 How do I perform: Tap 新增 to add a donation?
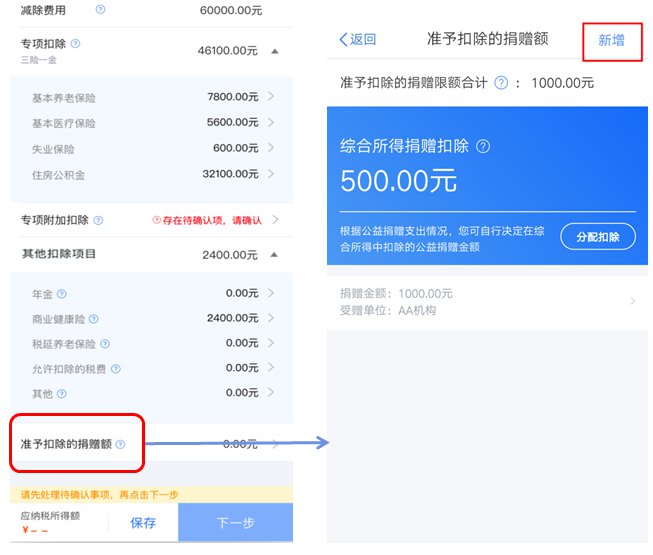(x=611, y=40)
